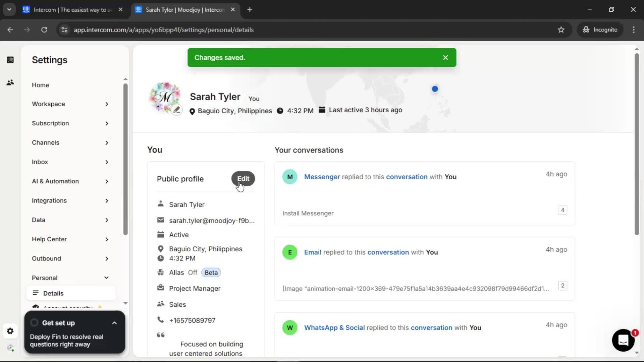Viewport: 644px width, 362px height.
Task: Click the Email conversation avatar E
Action: click(290, 252)
